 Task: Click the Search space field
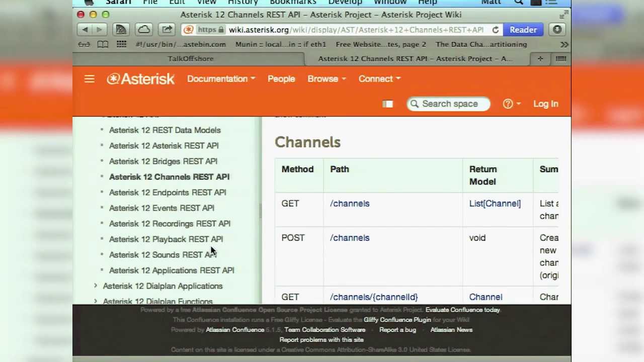pyautogui.click(x=448, y=104)
